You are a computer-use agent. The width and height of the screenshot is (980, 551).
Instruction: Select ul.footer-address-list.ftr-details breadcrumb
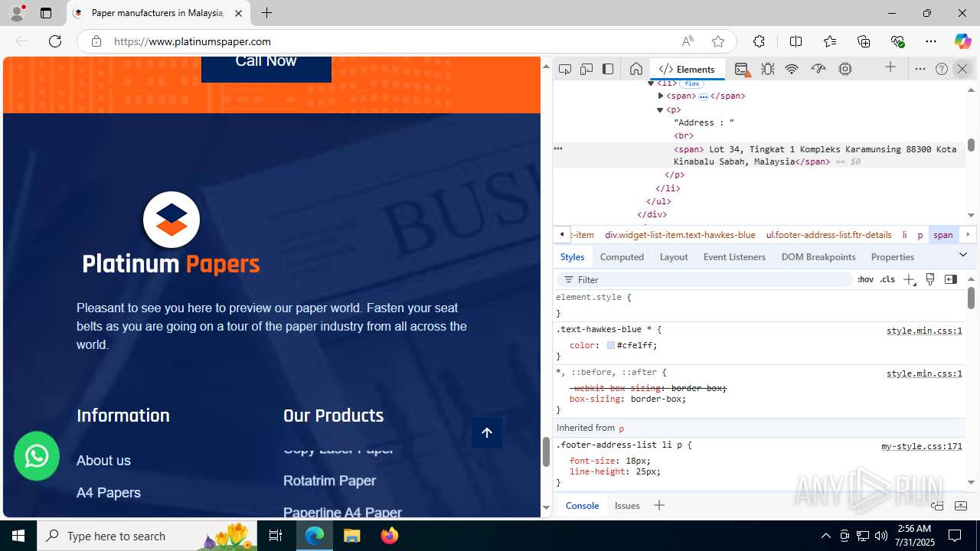[828, 235]
